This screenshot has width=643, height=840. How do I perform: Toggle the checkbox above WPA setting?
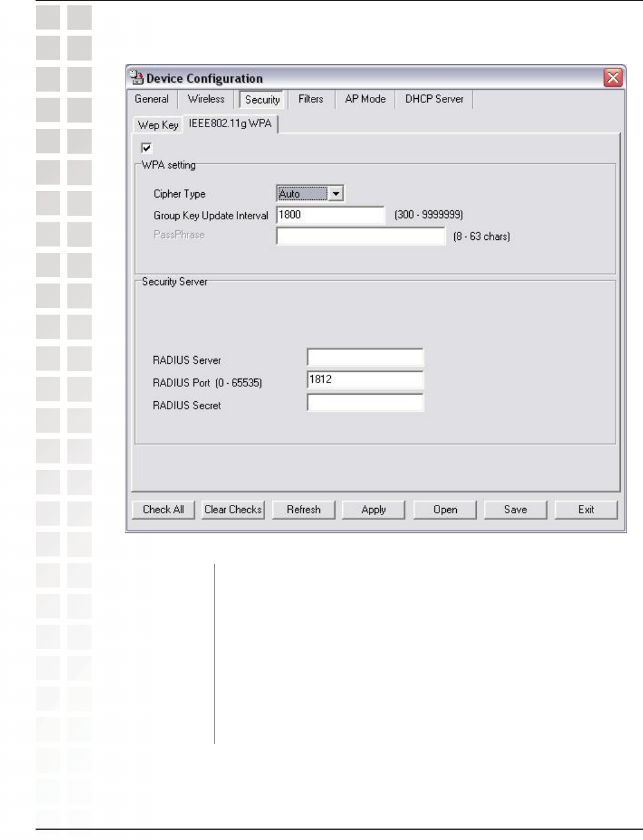(146, 148)
